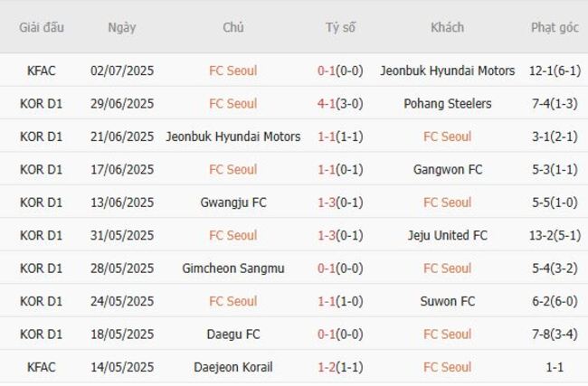Click the date 02/07/2025
This screenshot has width=588, height=386.
tap(122, 71)
